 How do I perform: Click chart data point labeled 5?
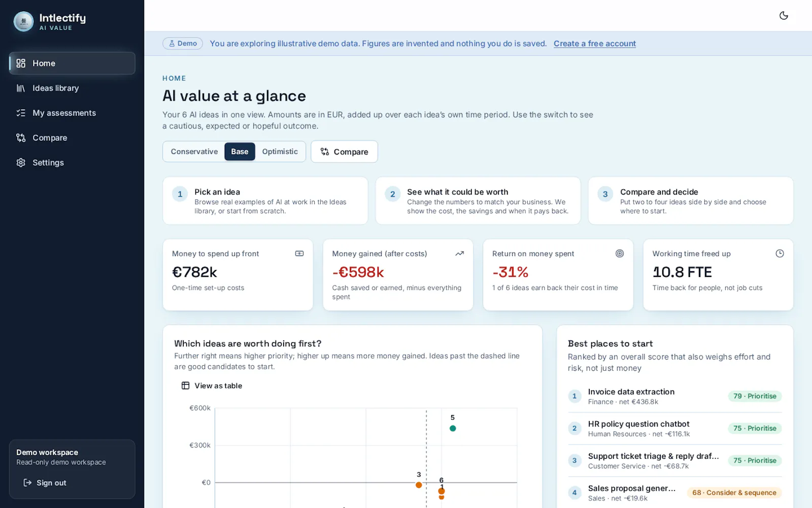(x=453, y=428)
